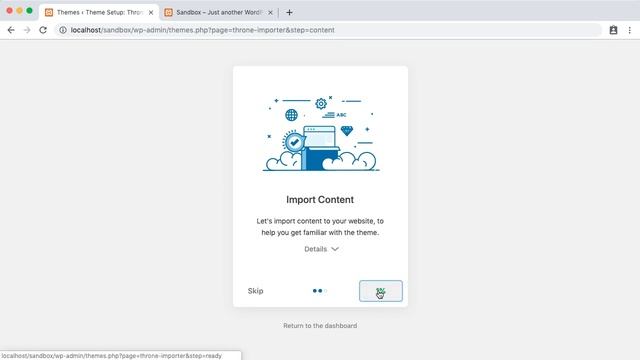
Task: Click the import illustration image
Action: (320, 133)
